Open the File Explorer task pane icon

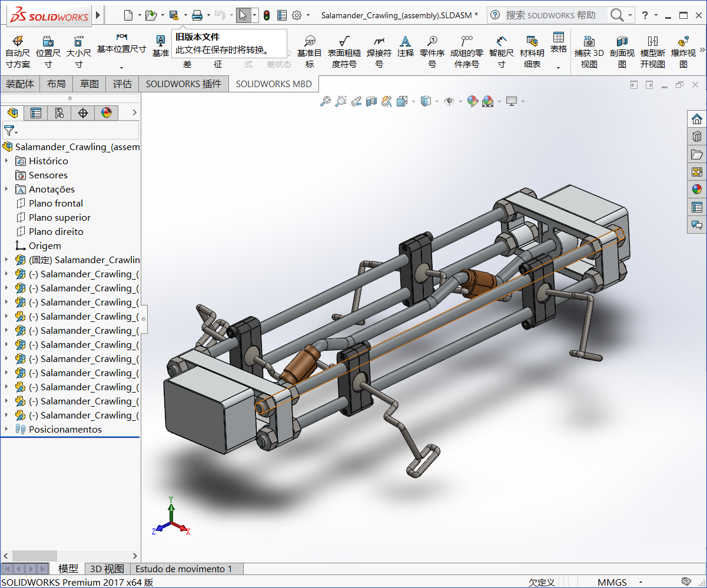pos(697,154)
